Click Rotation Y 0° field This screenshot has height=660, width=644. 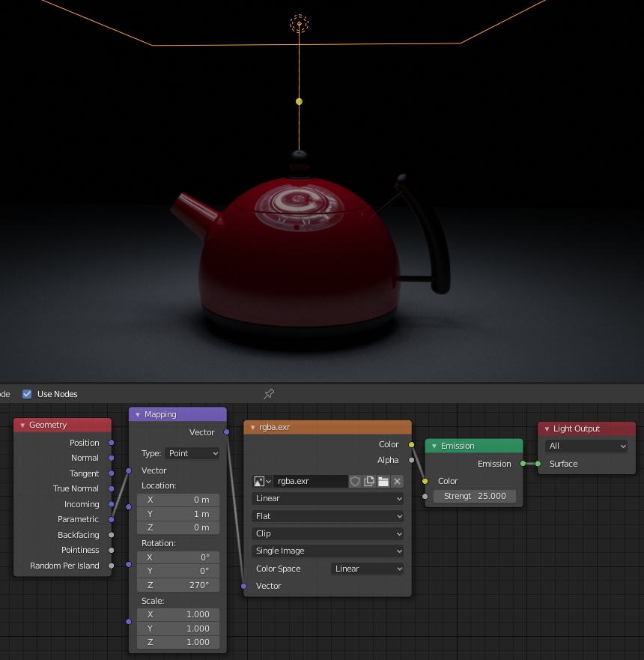[x=178, y=571]
